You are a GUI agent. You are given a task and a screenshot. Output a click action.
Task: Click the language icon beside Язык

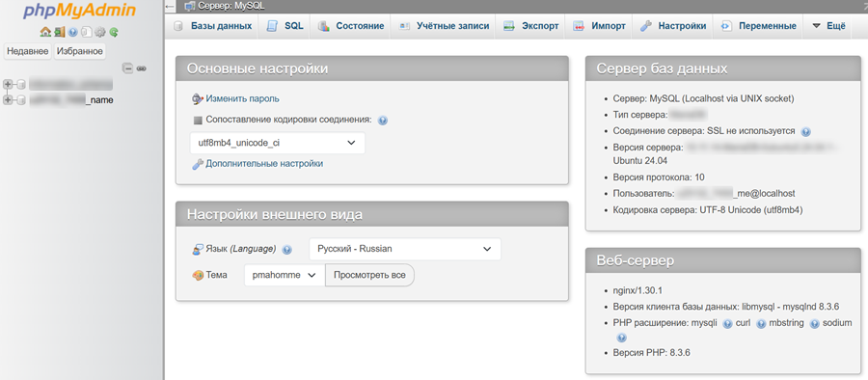point(198,250)
